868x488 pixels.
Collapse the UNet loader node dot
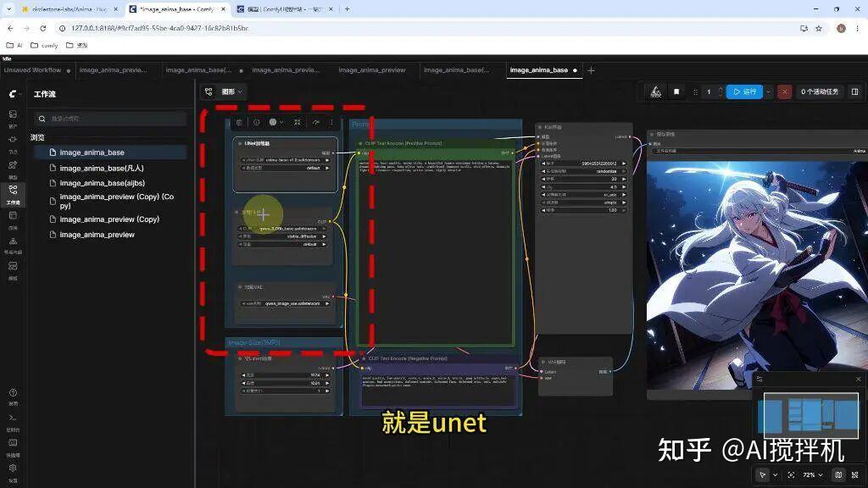point(240,143)
